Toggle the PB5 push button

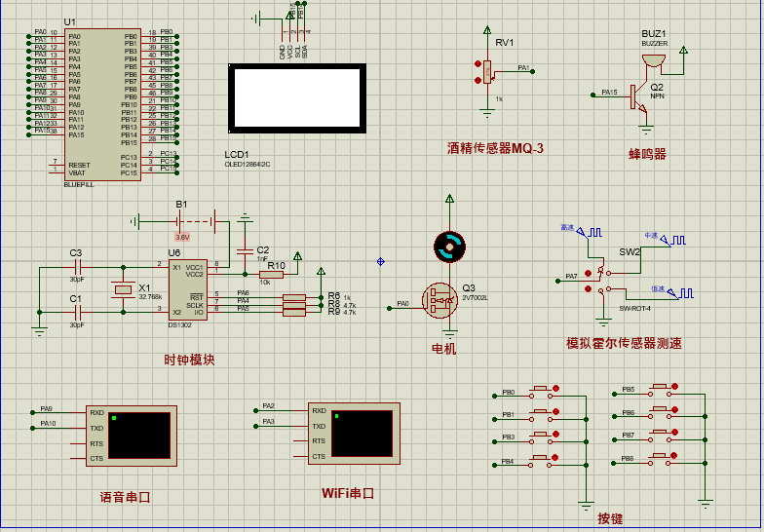click(x=661, y=390)
